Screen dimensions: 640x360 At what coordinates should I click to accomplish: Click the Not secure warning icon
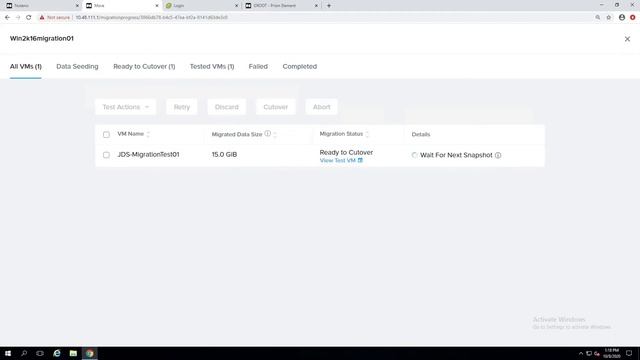42,18
